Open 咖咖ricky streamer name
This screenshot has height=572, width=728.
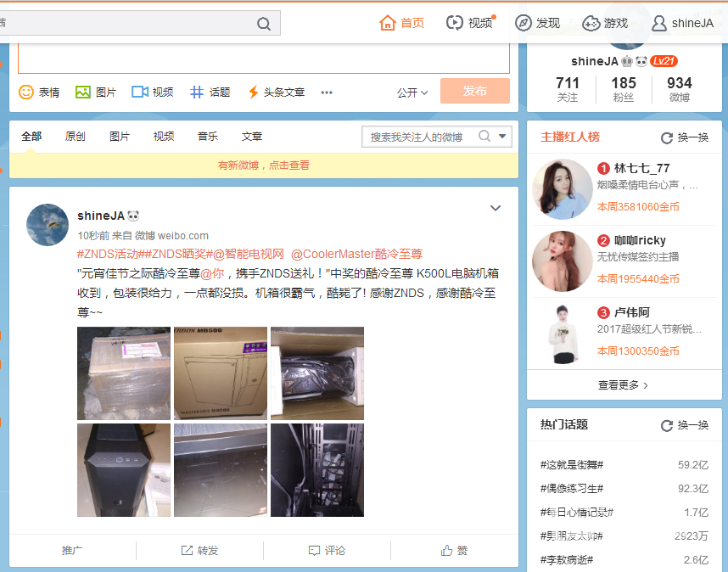point(640,240)
